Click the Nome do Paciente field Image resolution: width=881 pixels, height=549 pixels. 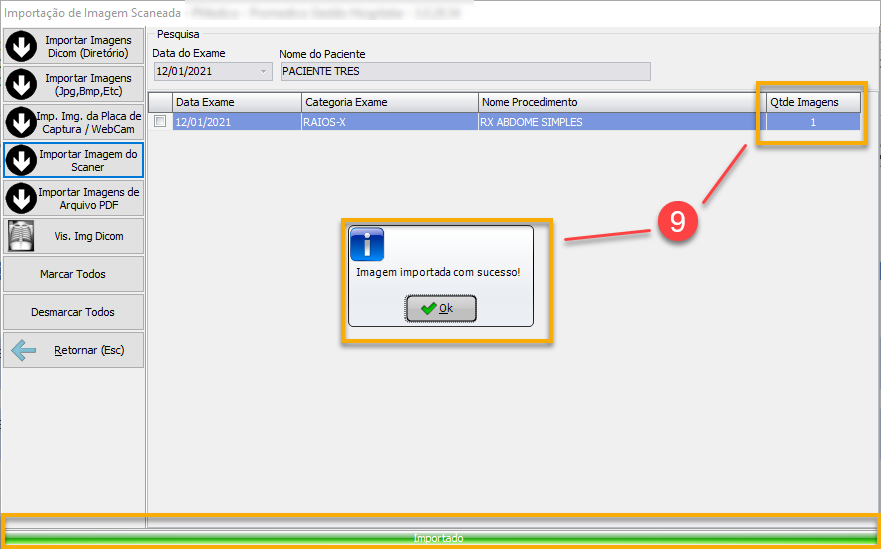pos(465,72)
